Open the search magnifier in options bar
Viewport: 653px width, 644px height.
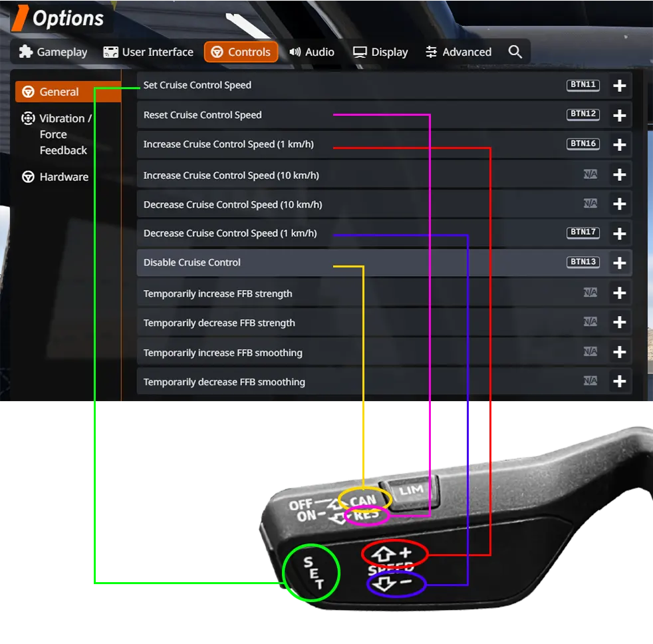point(515,52)
